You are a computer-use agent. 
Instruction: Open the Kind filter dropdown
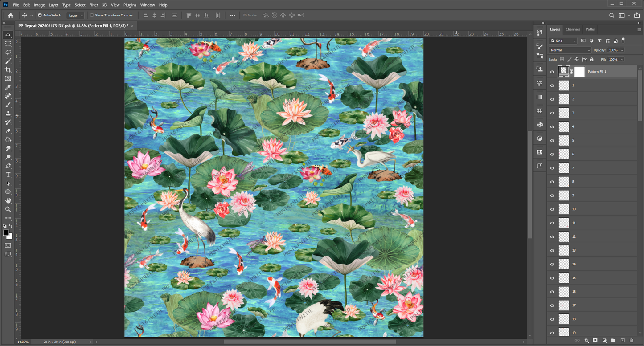[563, 41]
